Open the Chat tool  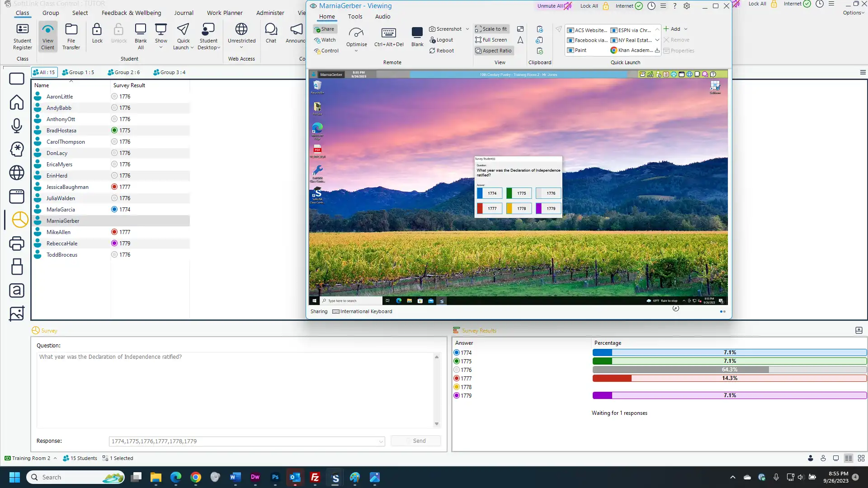coord(271,33)
